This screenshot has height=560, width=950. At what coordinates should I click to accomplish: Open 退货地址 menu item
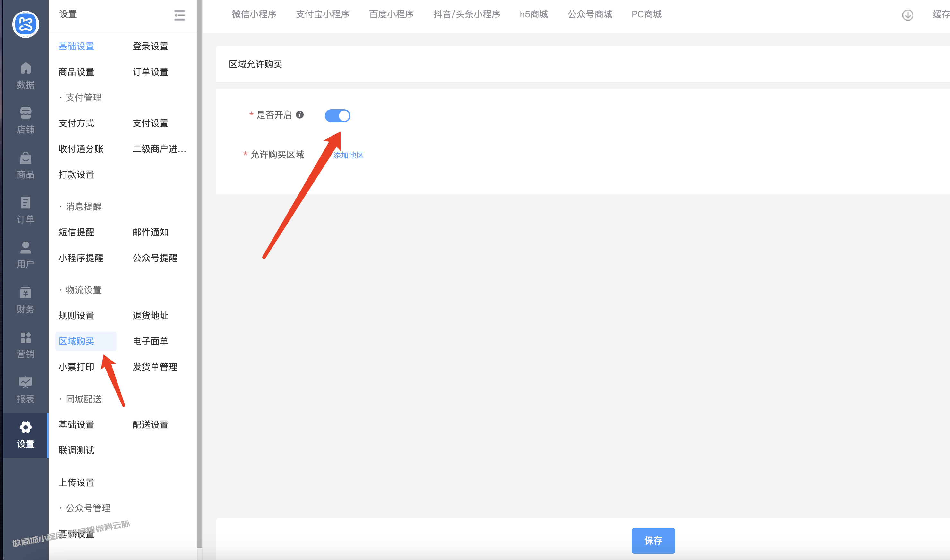point(150,316)
